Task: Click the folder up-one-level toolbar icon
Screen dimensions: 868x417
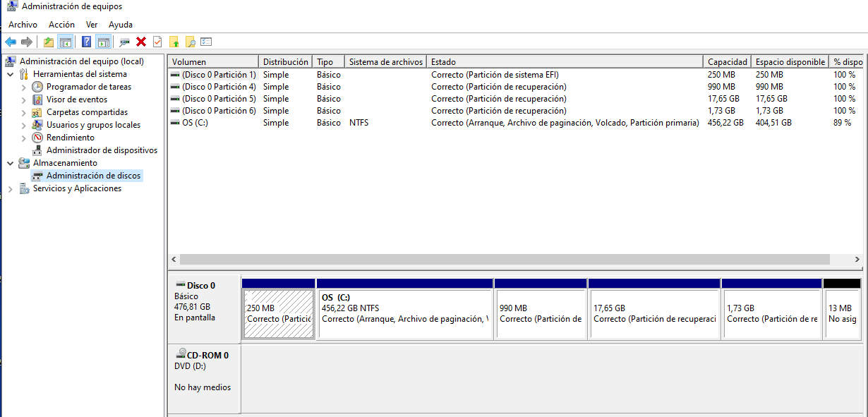Action: pyautogui.click(x=49, y=42)
